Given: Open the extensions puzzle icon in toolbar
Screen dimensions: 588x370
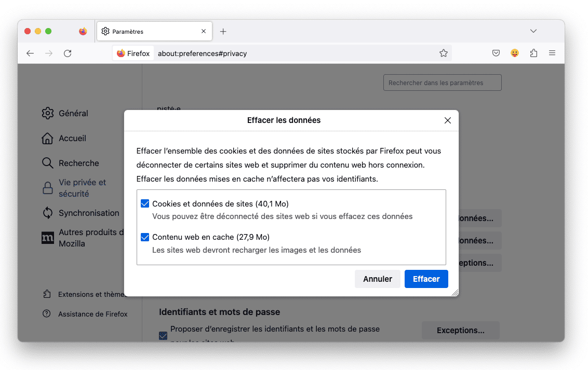Looking at the screenshot, I should [x=533, y=53].
